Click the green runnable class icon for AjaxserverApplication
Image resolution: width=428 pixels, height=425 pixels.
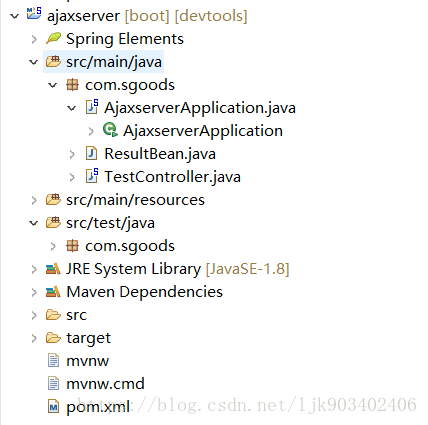[x=110, y=130]
